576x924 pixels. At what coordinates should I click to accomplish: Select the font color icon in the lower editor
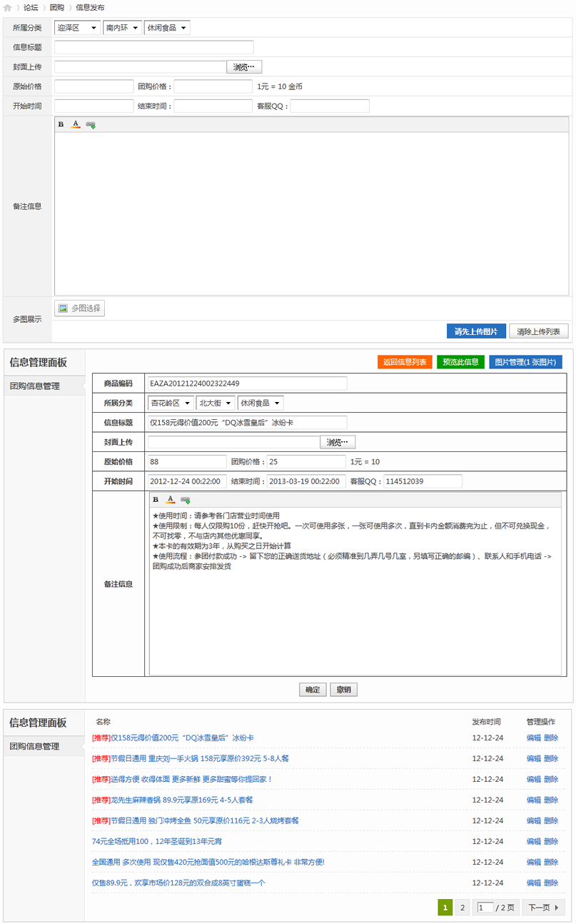pyautogui.click(x=171, y=500)
